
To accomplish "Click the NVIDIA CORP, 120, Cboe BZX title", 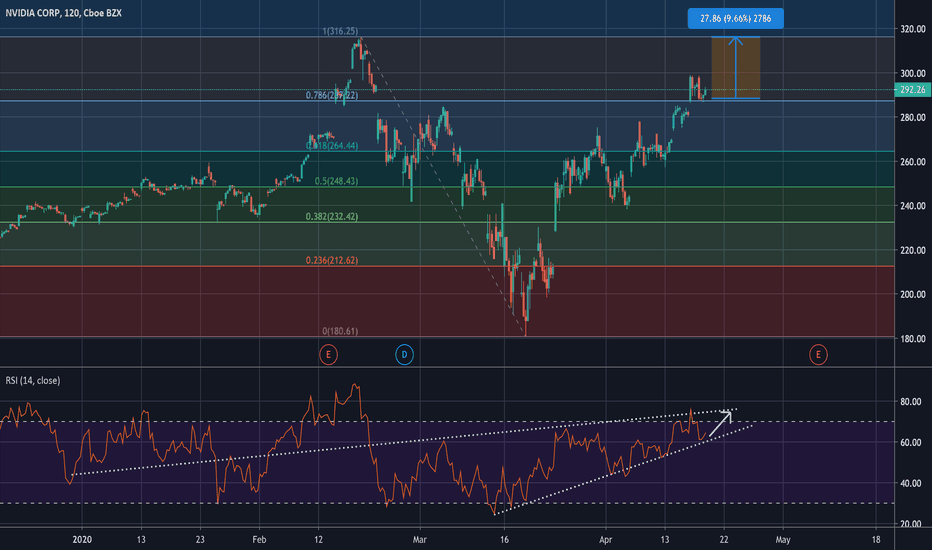I will 64,12.
